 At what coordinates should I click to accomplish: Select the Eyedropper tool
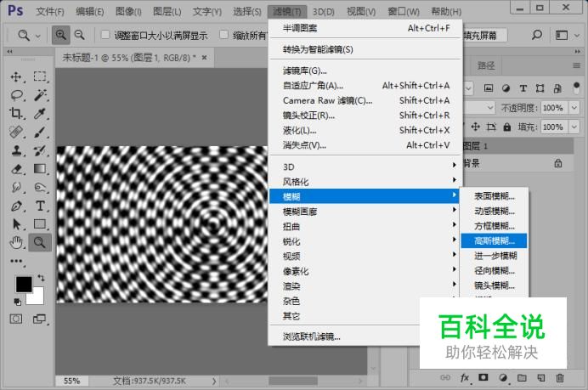[40, 113]
